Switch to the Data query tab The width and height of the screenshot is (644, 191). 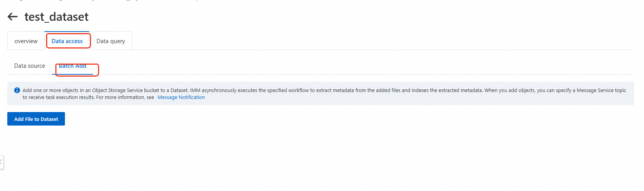(111, 41)
